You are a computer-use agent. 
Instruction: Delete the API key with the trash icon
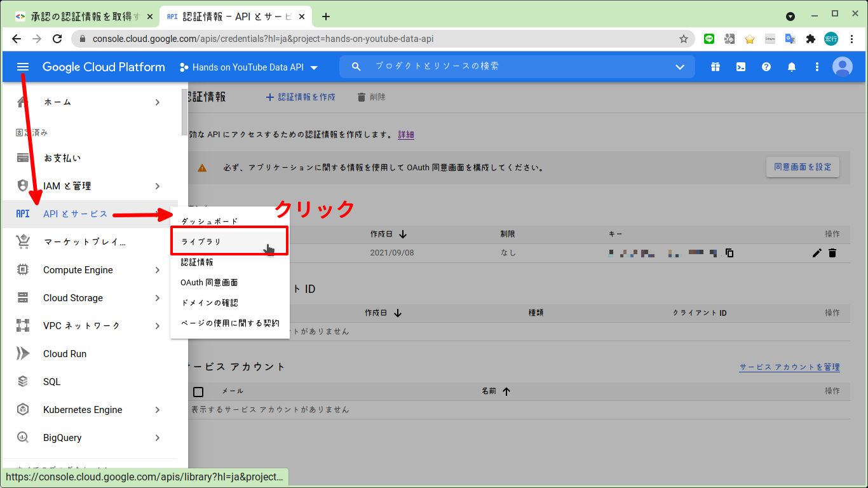(832, 252)
